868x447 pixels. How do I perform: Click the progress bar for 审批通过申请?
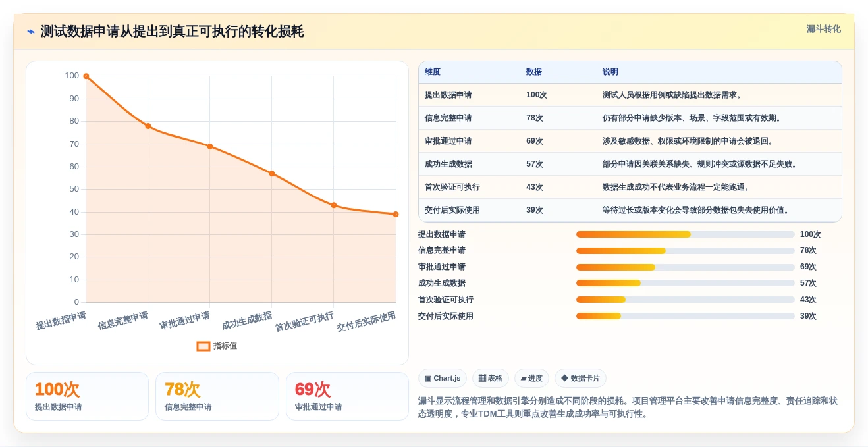(x=686, y=267)
